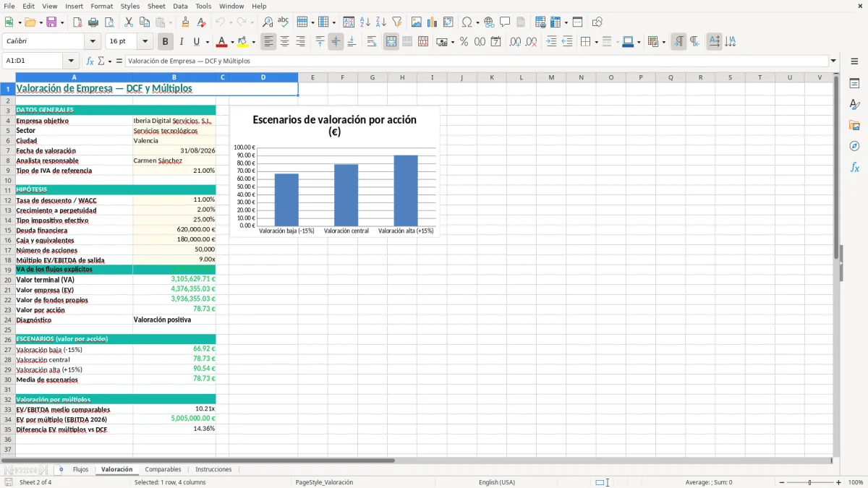Screen dimensions: 868x488
Task: Open the Navigator from sidebar
Action: pos(854,147)
